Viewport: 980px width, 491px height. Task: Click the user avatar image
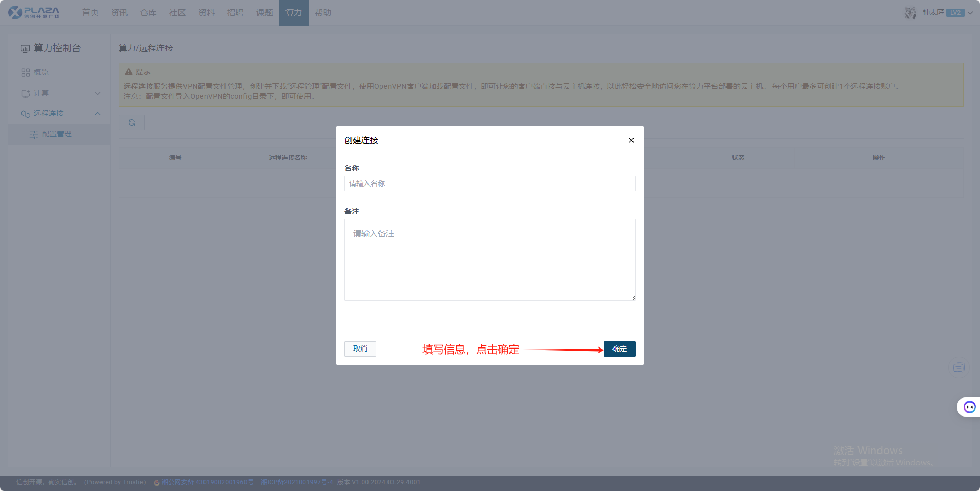(x=910, y=13)
